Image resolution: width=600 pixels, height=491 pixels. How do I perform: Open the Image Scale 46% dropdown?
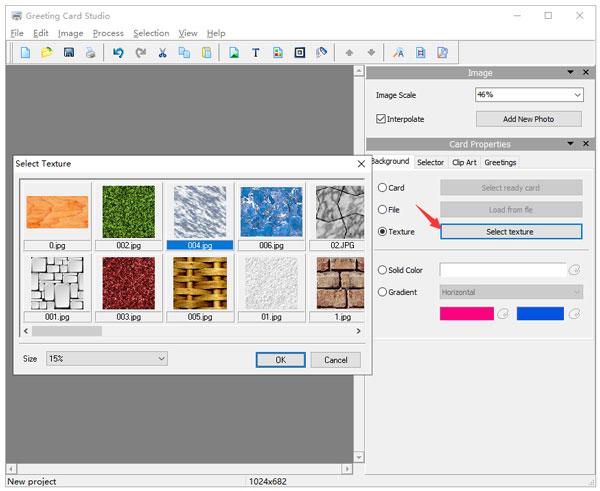click(528, 95)
